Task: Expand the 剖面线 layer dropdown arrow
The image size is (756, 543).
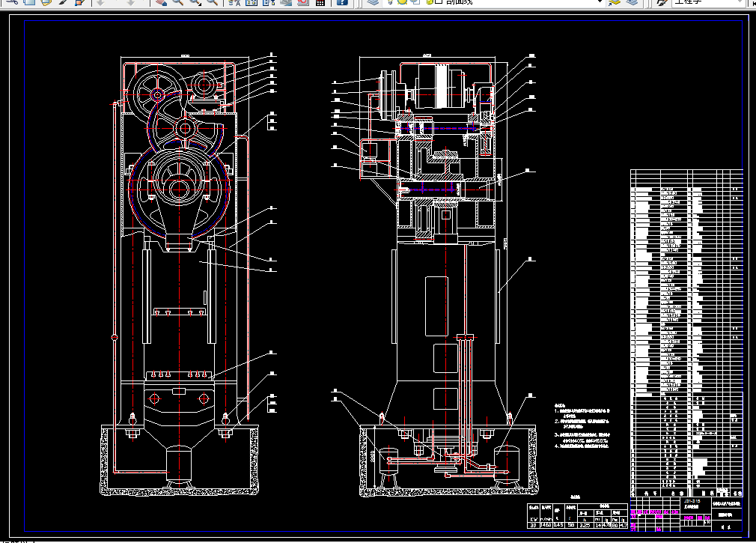Action: 600,1
